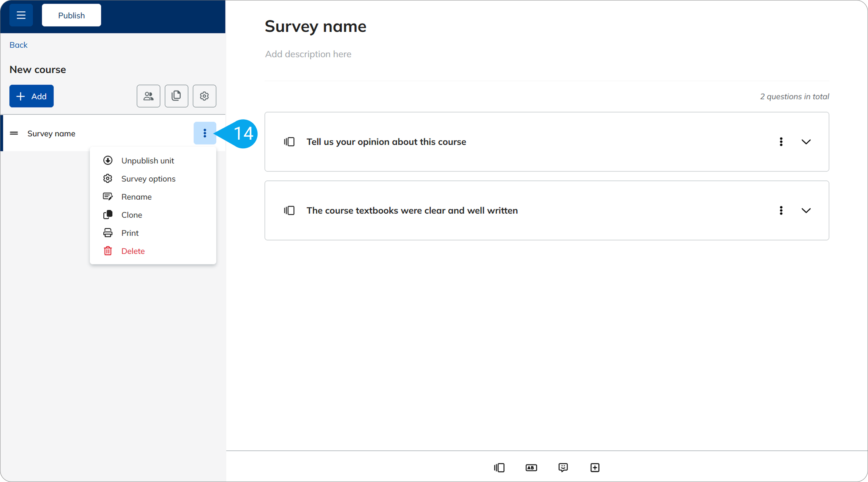
Task: Open options for 'Tell us your opinion' question
Action: 781,142
